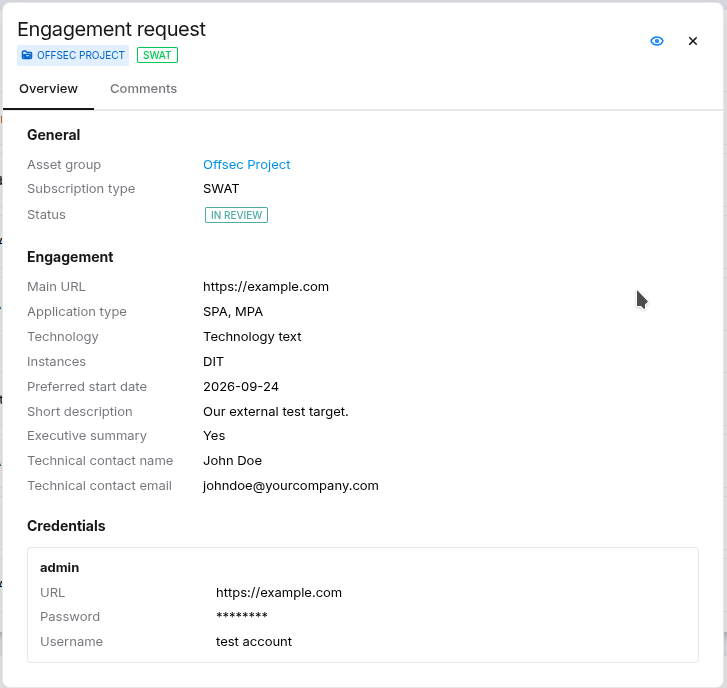Switch to the Comments tab
The width and height of the screenshot is (727, 688).
pos(143,89)
